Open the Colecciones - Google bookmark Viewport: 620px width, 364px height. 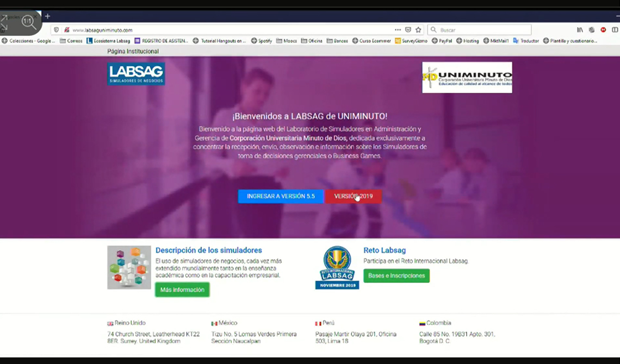tap(28, 41)
